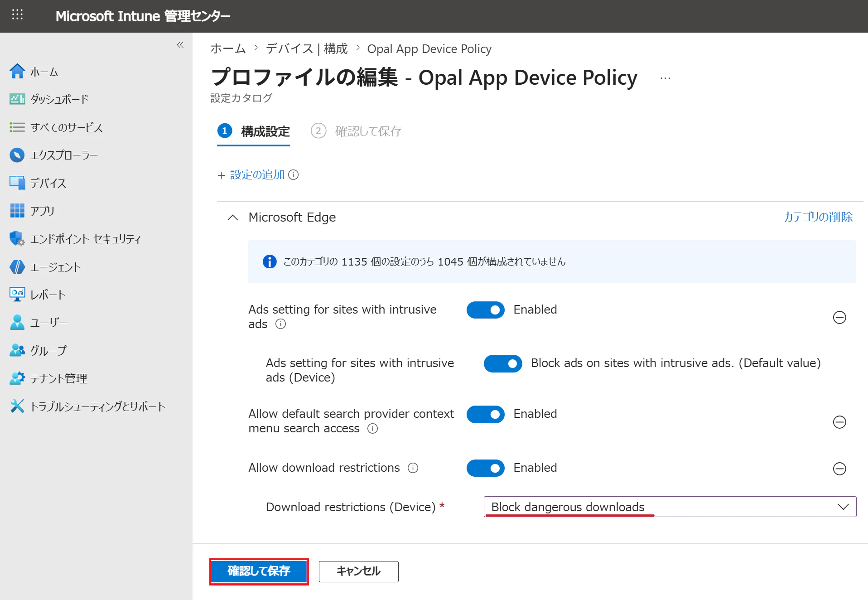
Task: Open the ellipsis more options next to title
Action: (x=665, y=78)
